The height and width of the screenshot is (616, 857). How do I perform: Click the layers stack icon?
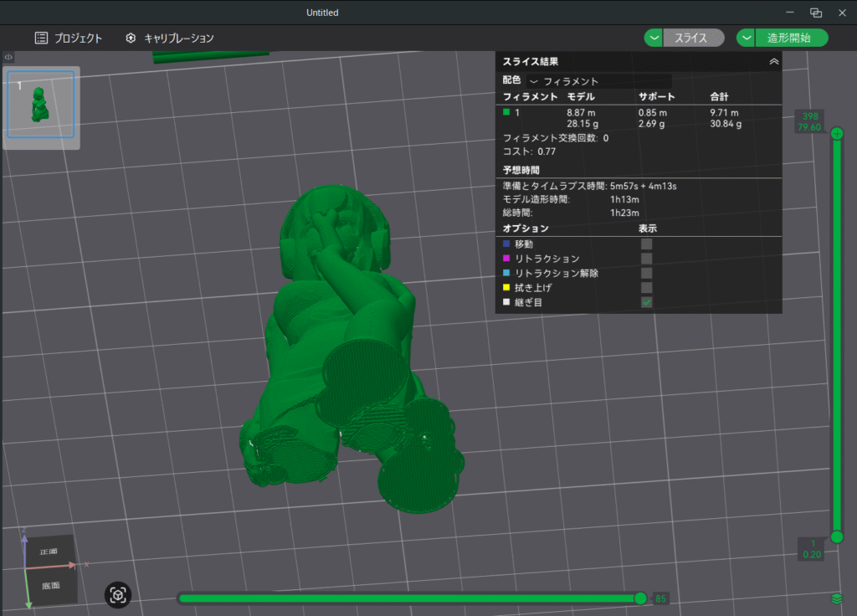tap(837, 598)
